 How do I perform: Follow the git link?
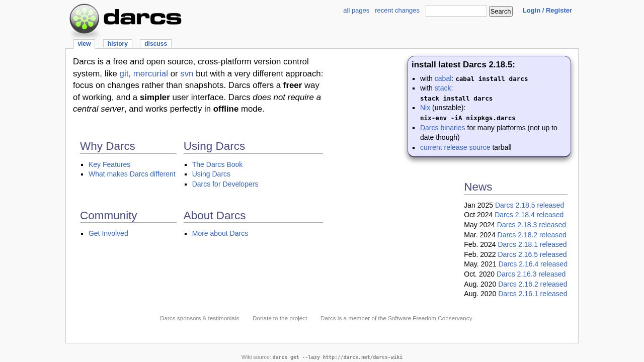tap(124, 73)
